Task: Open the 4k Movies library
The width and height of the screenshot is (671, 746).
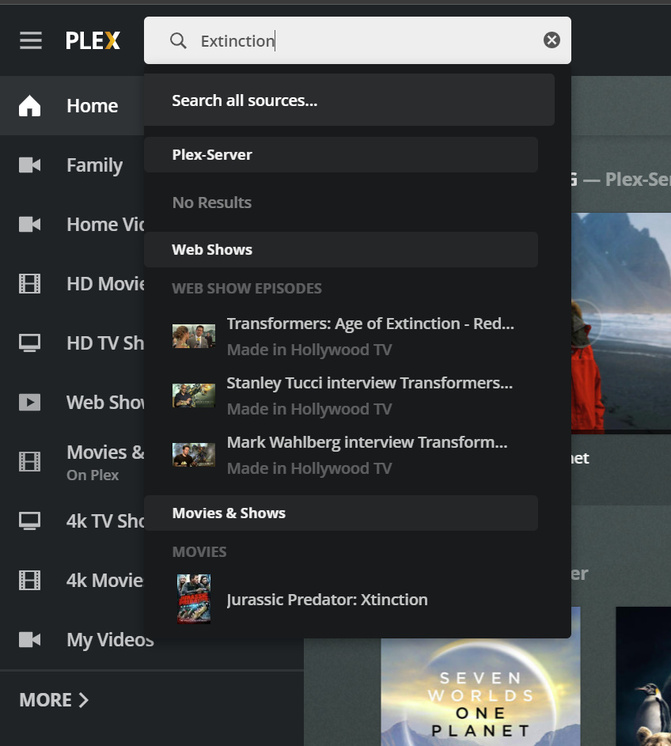Action: coord(72,580)
